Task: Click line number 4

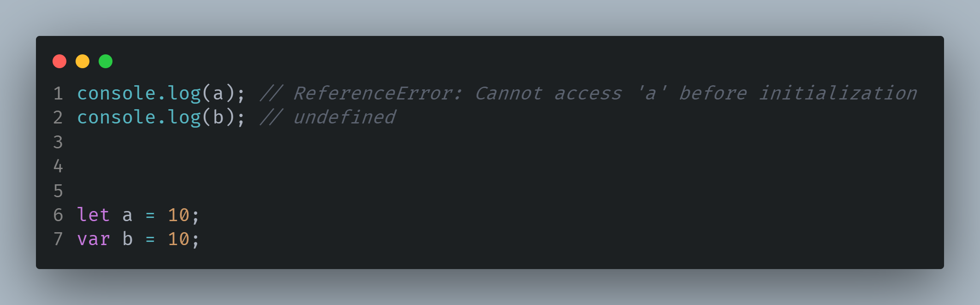Action: click(x=58, y=166)
